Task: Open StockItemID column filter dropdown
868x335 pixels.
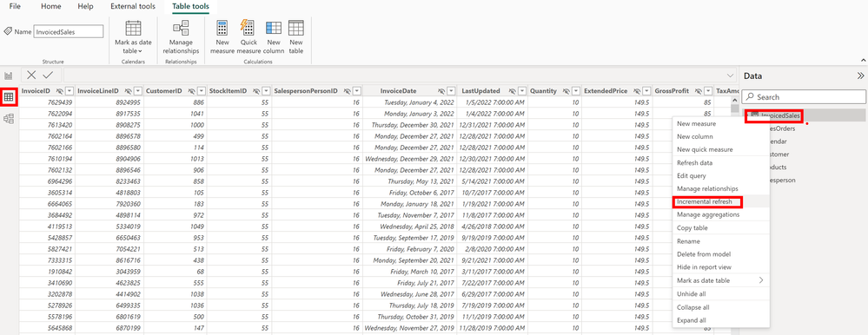Action: click(266, 91)
